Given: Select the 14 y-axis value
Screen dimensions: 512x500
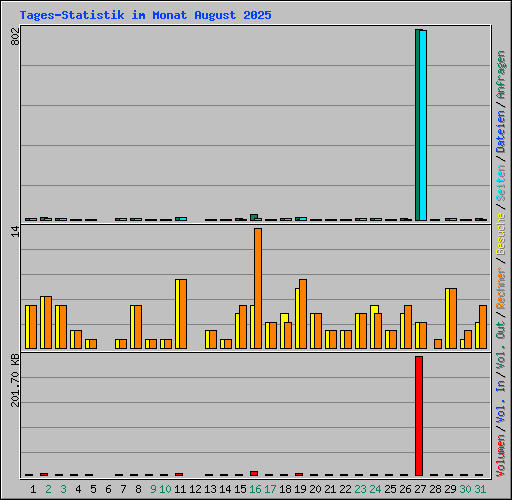Looking at the screenshot, I should (15, 231).
